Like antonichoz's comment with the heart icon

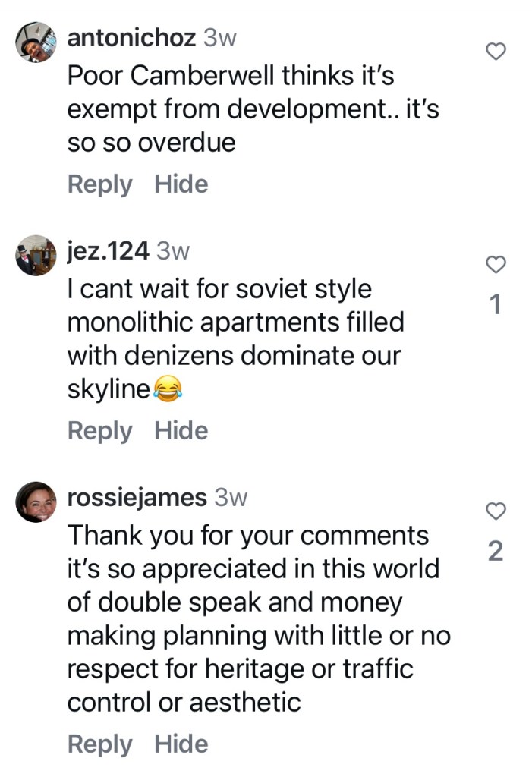pos(495,52)
